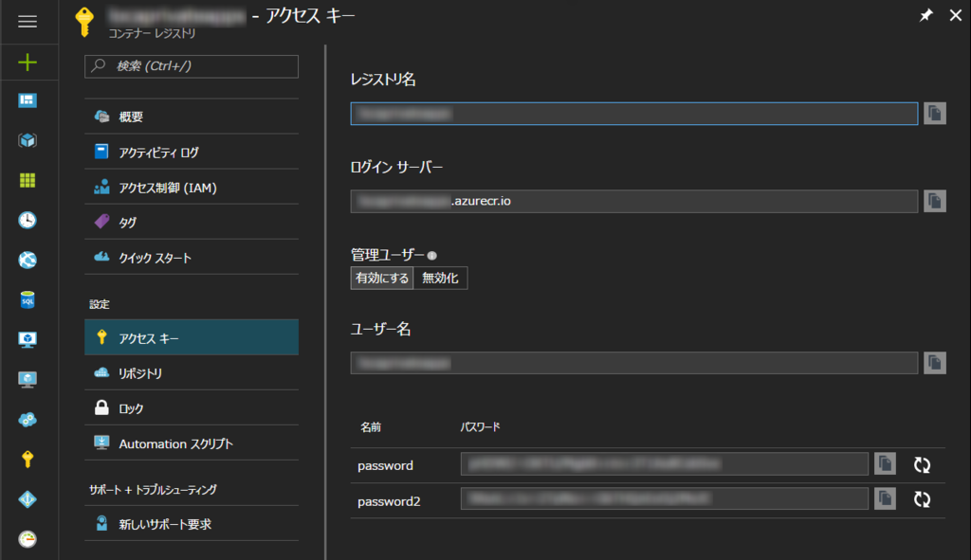Open 新しいサポート要求 menu item
This screenshot has height=560, width=971.
(192, 523)
